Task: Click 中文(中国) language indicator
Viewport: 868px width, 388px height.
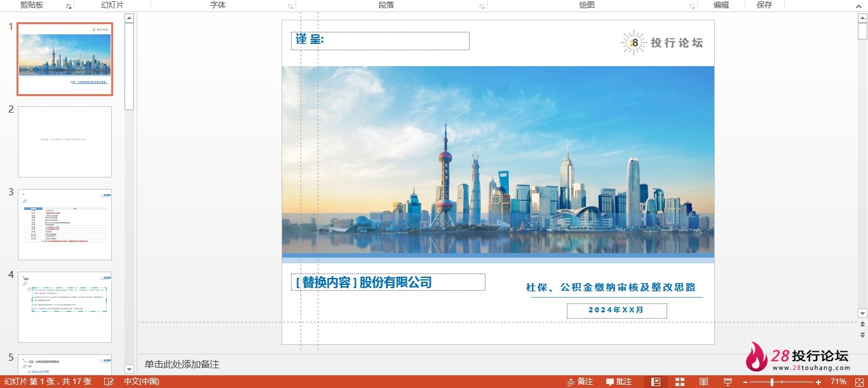Action: click(142, 382)
